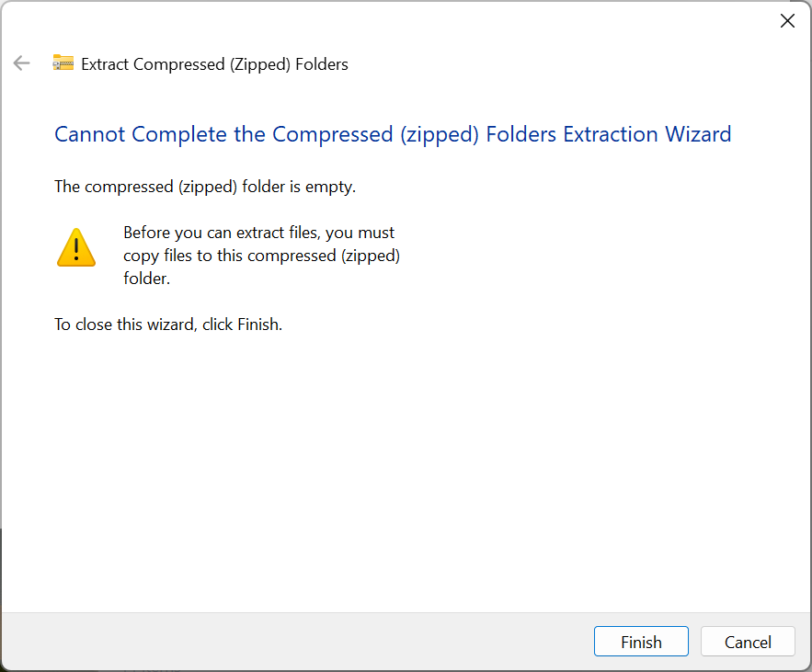Click the word 'folder.' ending the warning message

point(146,279)
